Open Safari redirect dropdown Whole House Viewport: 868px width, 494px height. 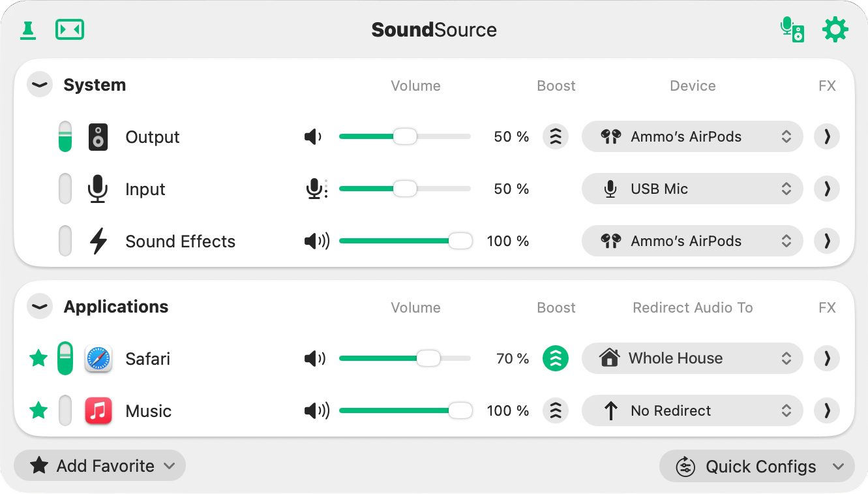click(x=692, y=358)
